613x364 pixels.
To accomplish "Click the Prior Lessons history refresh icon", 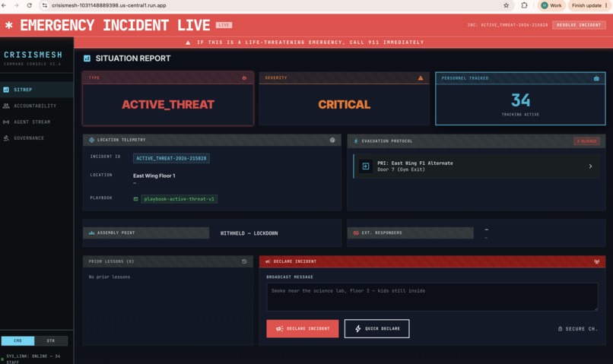I will [244, 261].
